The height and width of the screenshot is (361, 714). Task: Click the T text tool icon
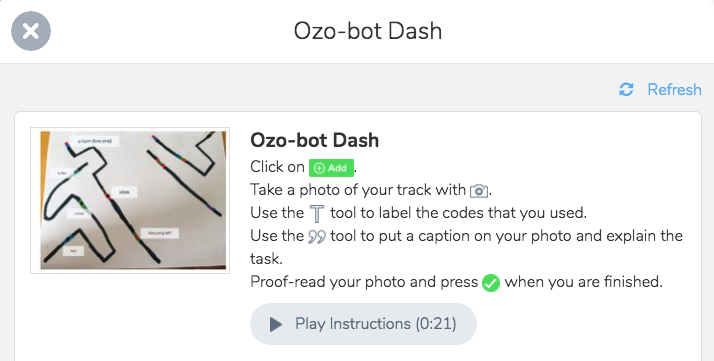coord(317,213)
